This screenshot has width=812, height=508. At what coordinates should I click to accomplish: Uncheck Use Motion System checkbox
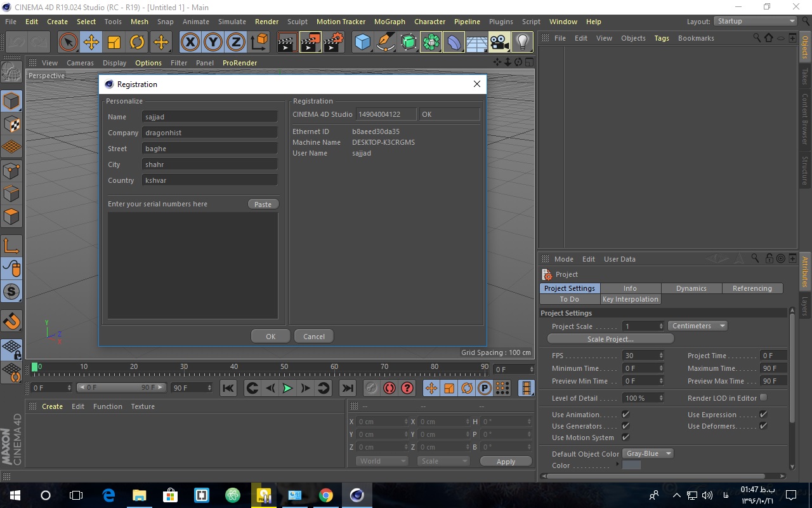click(x=625, y=438)
